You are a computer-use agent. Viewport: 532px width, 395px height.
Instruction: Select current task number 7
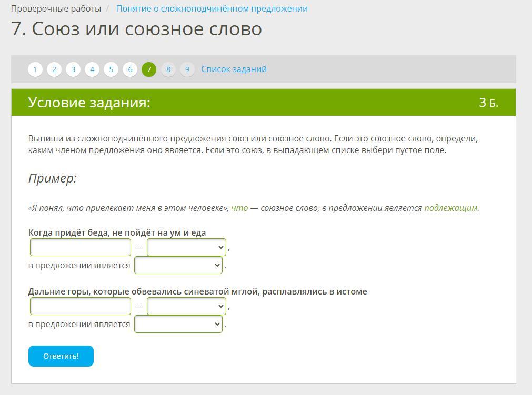[x=149, y=69]
